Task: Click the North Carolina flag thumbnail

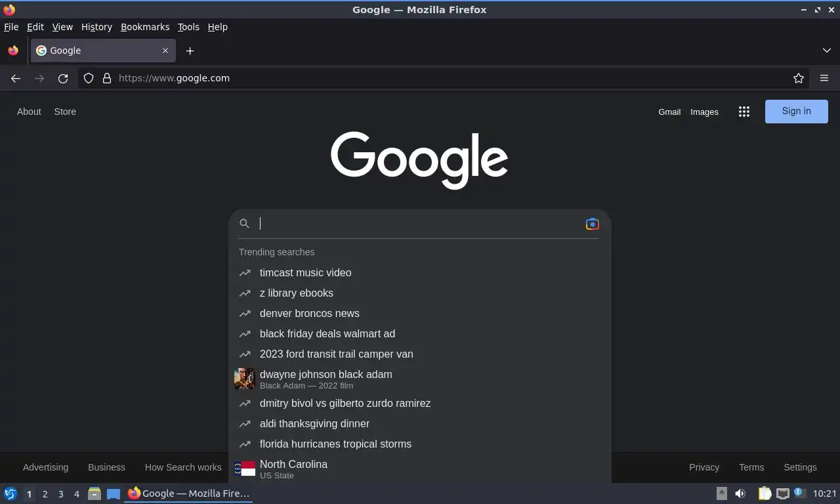Action: pos(245,469)
